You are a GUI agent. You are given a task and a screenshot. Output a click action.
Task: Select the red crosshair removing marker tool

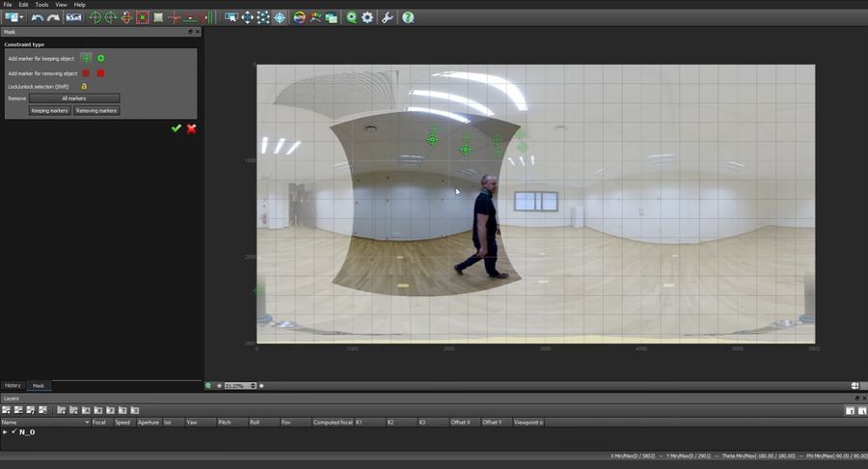[x=86, y=73]
